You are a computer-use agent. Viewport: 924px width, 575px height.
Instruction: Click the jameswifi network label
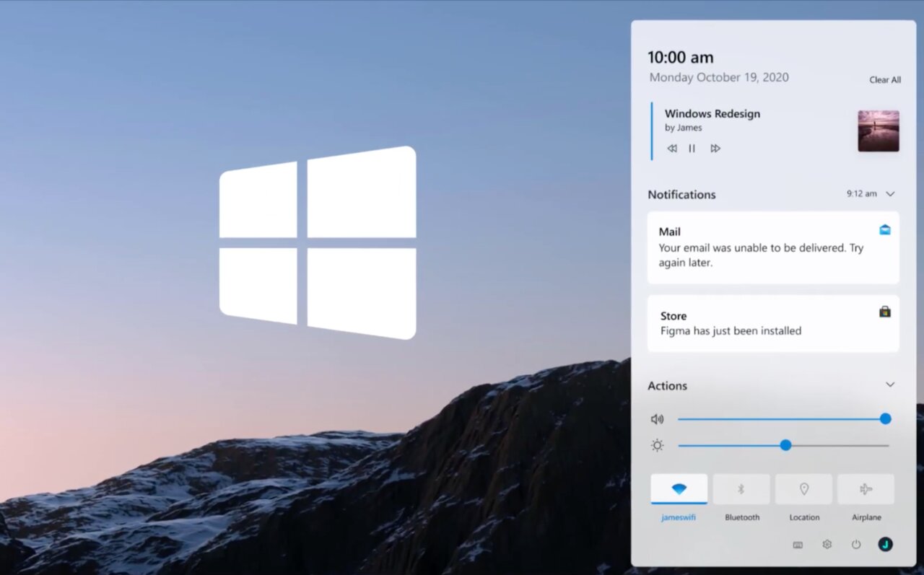[x=679, y=517]
